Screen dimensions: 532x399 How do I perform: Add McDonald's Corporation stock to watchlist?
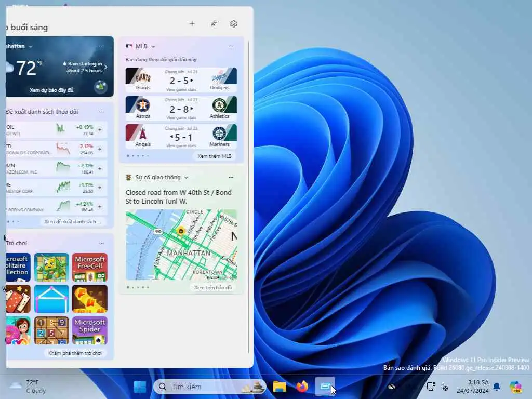(100, 149)
